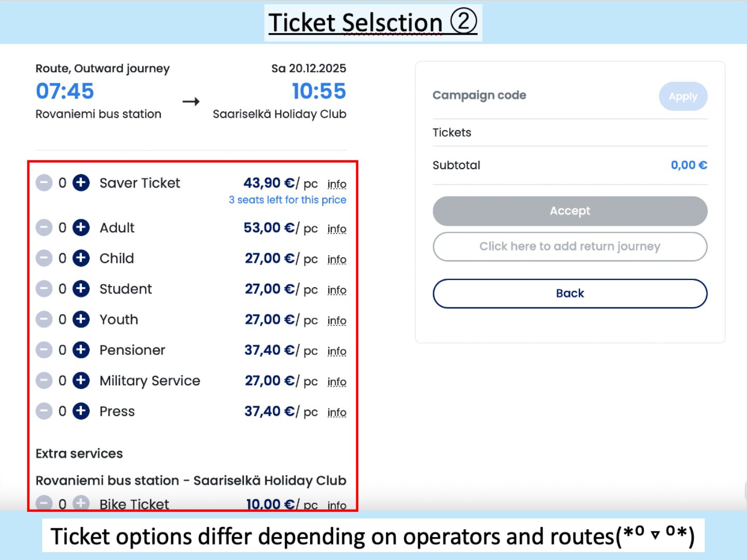Add one Saver Ticket with plus icon
Screen dimensions: 747x560
click(81, 183)
